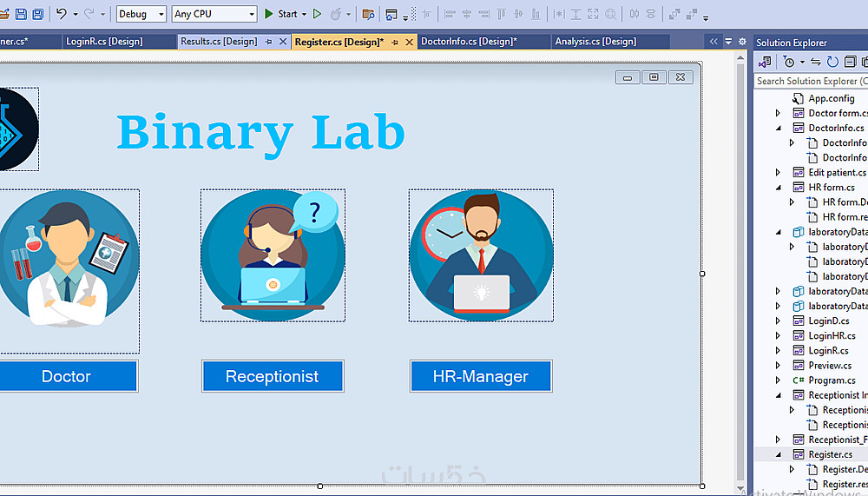Click the Align Rights layout icon
The height and width of the screenshot is (496, 868).
484,15
